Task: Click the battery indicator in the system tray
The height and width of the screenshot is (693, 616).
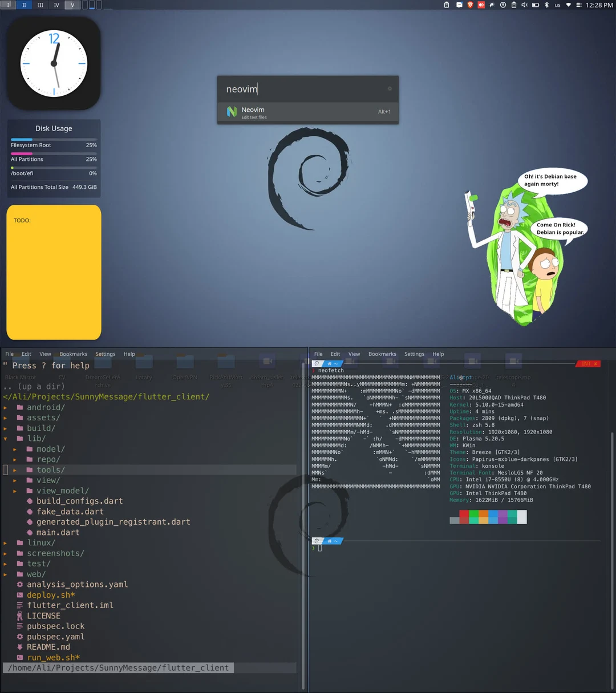Action: [536, 5]
